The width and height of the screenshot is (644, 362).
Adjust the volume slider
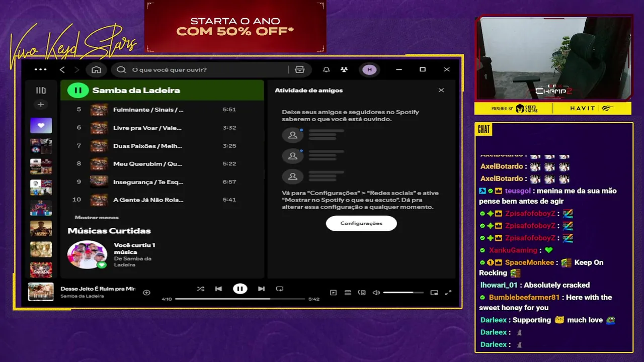tap(404, 293)
